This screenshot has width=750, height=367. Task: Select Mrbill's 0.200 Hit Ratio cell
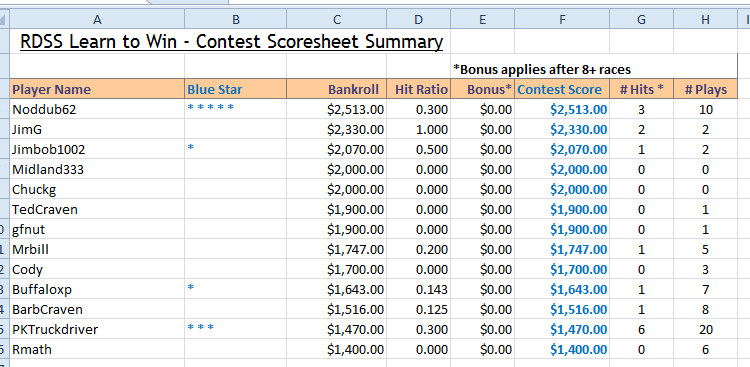[419, 250]
